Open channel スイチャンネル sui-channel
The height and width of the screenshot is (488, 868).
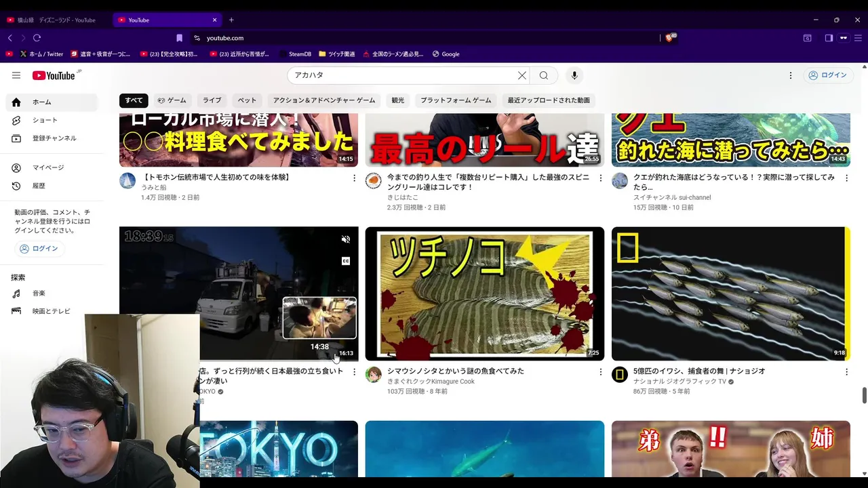point(672,198)
